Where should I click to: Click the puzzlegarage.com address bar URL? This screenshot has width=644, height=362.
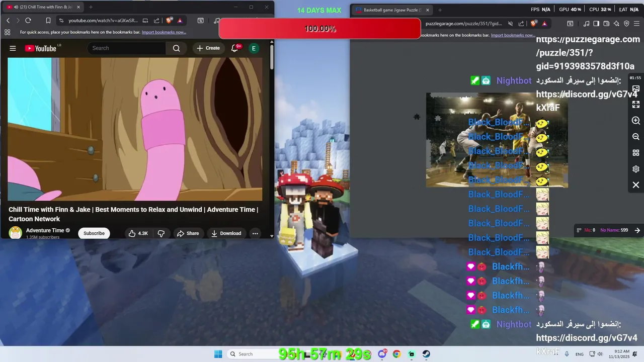click(464, 24)
